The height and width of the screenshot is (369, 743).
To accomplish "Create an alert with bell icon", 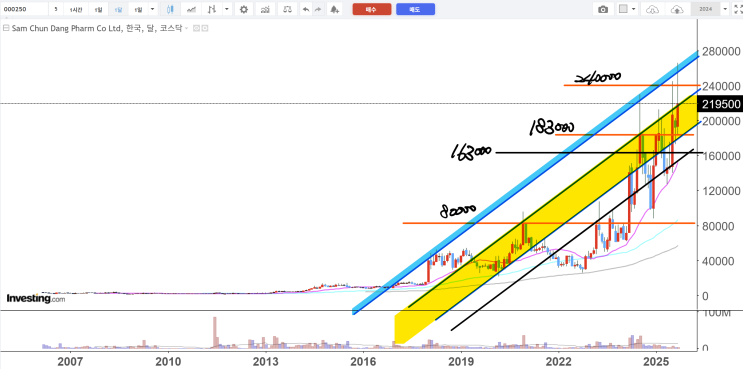I will (x=335, y=9).
